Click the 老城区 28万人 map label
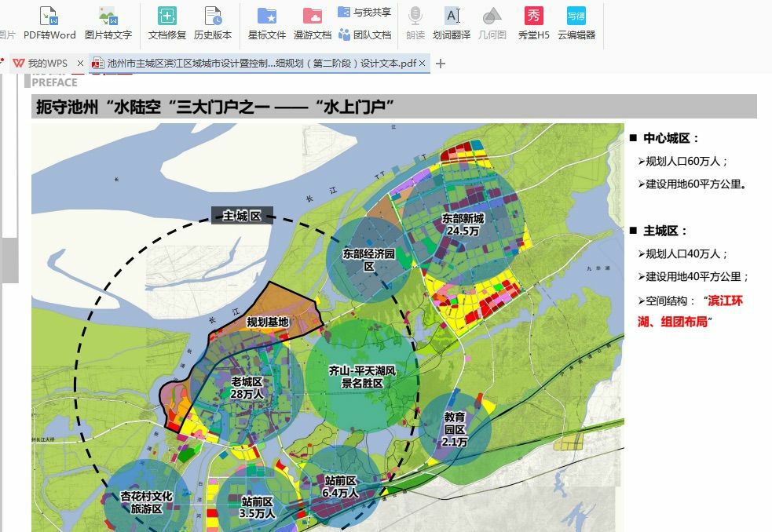772x532 pixels. (x=247, y=388)
